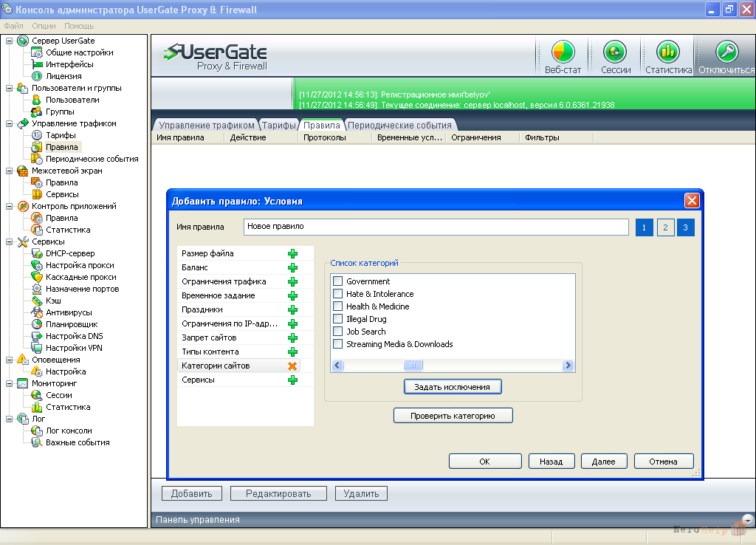Click the Проверить категорию button

click(x=453, y=416)
